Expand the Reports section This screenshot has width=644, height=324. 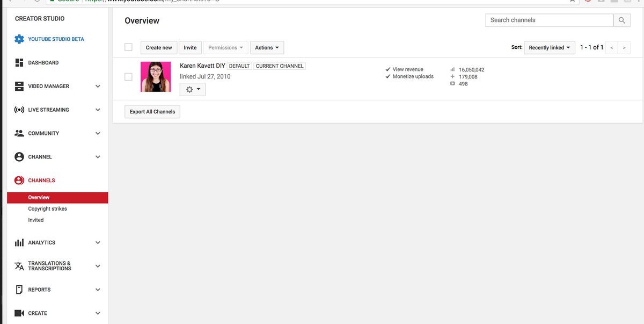pyautogui.click(x=98, y=290)
